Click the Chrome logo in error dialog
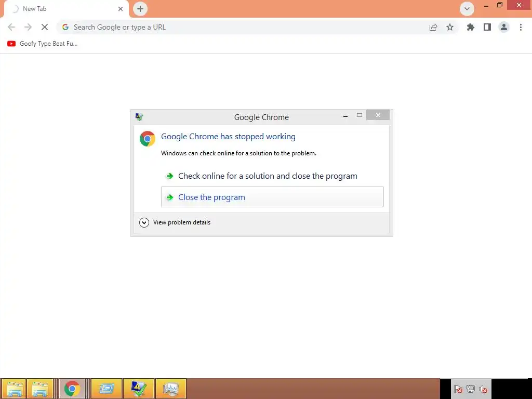 click(x=147, y=139)
